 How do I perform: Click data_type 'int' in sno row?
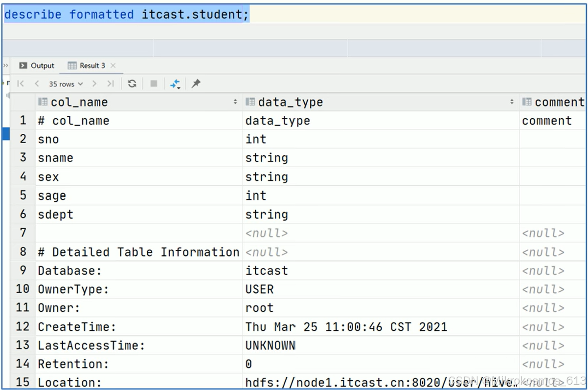(381, 139)
